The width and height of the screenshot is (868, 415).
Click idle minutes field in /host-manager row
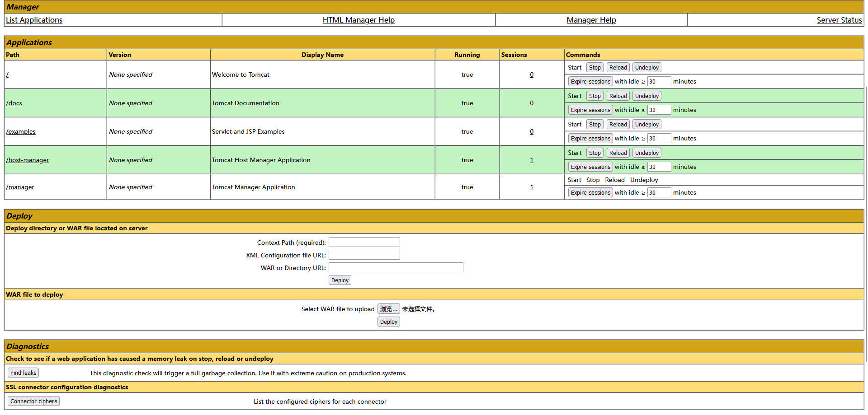click(659, 167)
